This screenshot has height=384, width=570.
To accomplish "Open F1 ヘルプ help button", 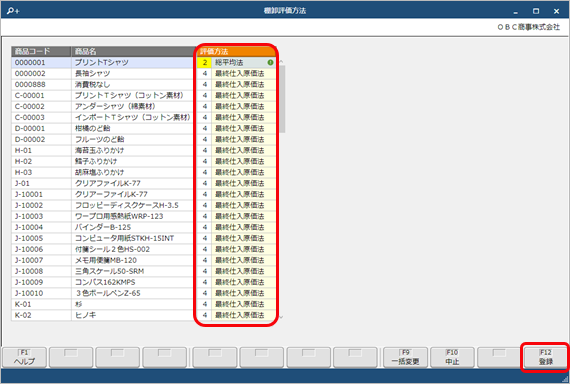I will [24, 357].
